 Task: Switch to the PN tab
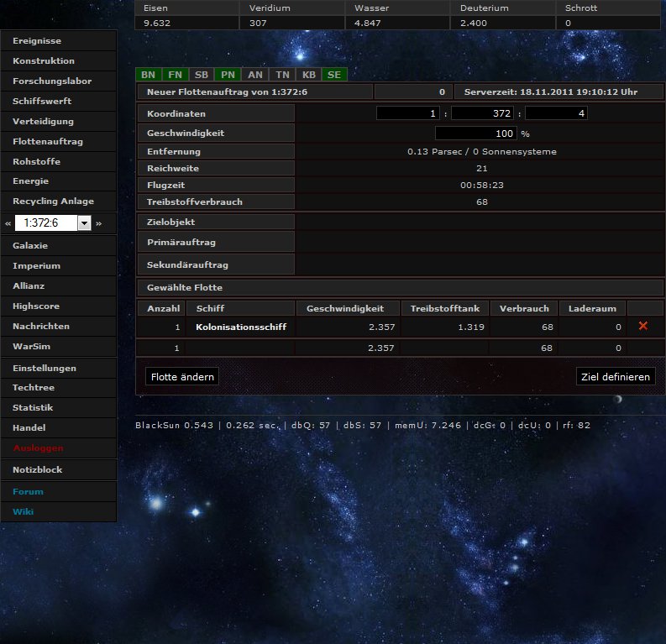(228, 75)
